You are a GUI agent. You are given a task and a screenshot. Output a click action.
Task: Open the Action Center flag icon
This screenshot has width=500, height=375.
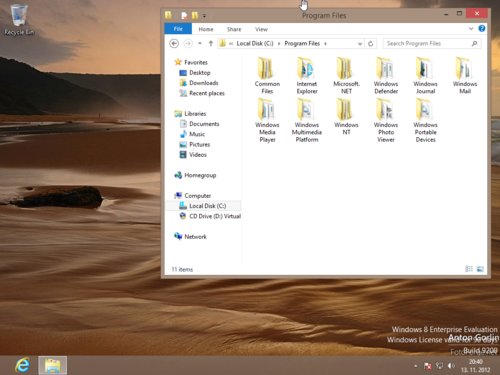tap(428, 366)
